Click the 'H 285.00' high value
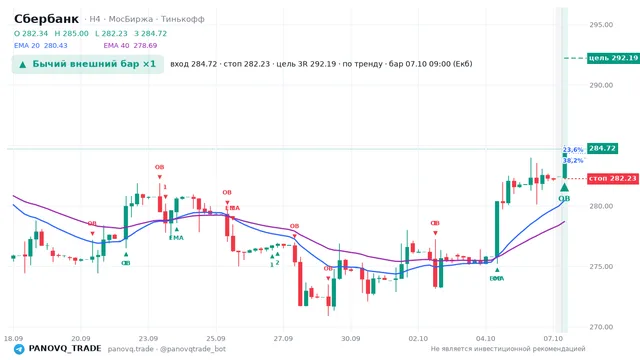Viewport: 640px width, 360px height. (x=71, y=33)
